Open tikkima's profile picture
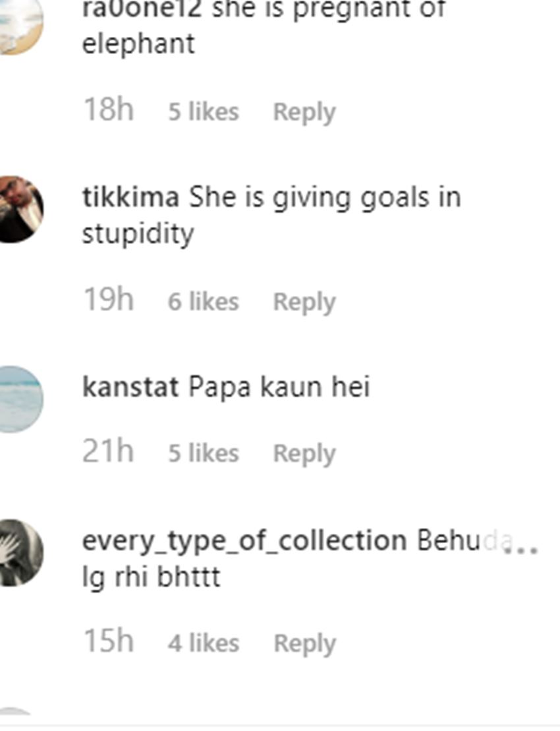 tap(20, 210)
